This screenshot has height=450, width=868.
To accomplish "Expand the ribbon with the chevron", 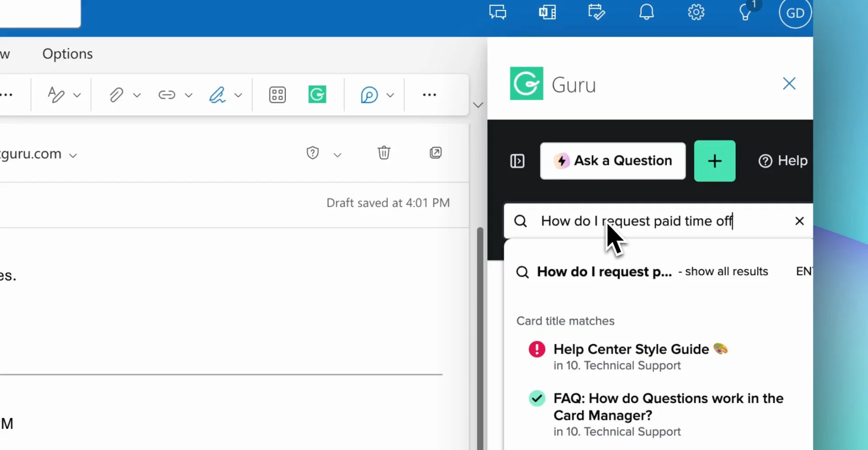I will pyautogui.click(x=478, y=105).
